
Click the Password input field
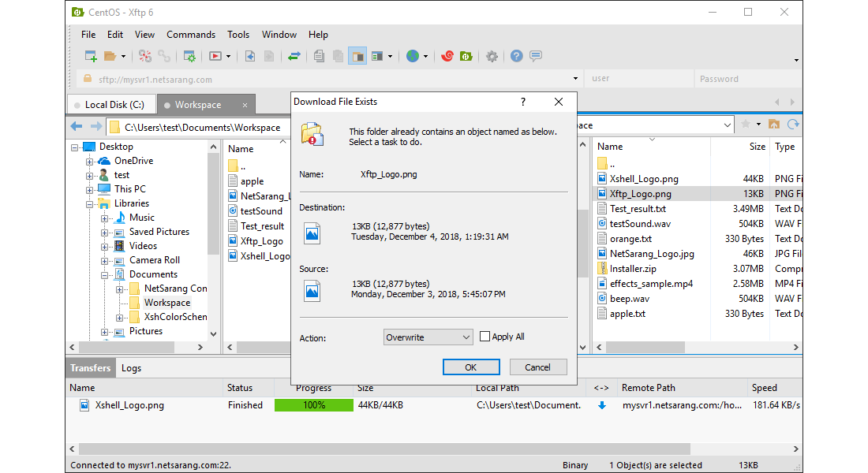pyautogui.click(x=748, y=79)
